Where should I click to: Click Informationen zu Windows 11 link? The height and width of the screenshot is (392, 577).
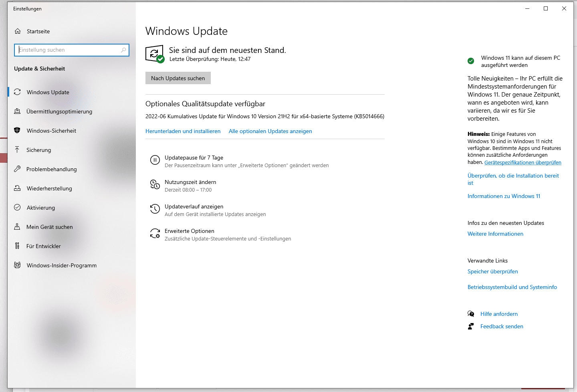(504, 196)
